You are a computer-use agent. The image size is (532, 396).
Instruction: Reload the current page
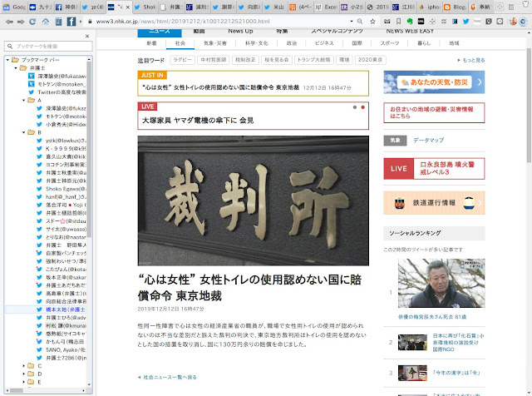tap(32, 22)
